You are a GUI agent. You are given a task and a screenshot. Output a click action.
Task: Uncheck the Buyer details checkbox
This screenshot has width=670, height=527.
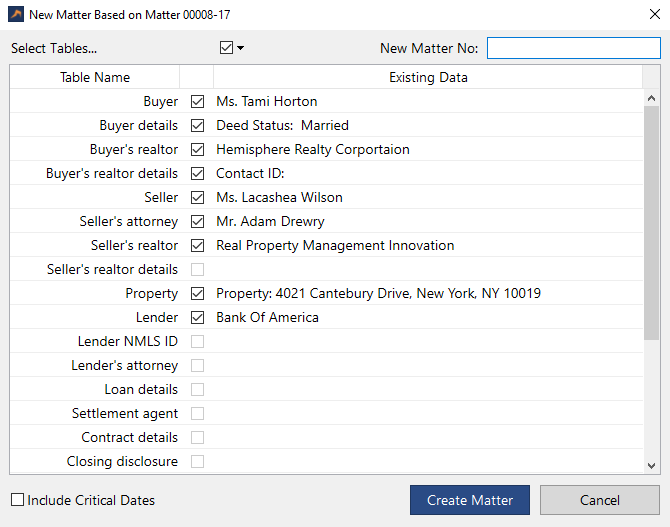click(197, 125)
